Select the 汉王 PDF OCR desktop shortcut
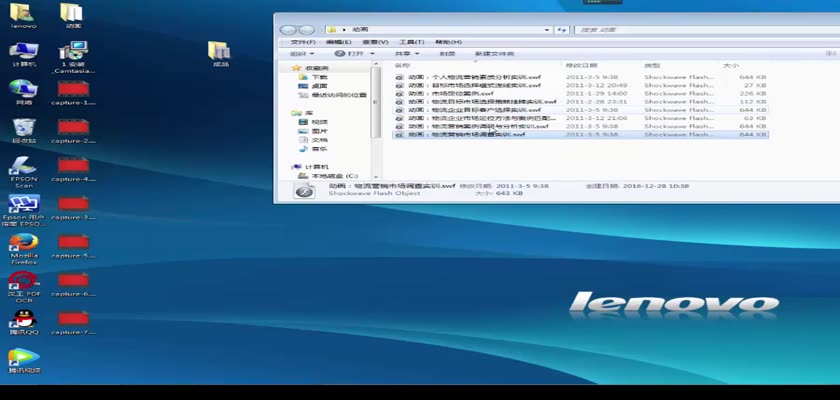This screenshot has width=840, height=400. coord(24,288)
